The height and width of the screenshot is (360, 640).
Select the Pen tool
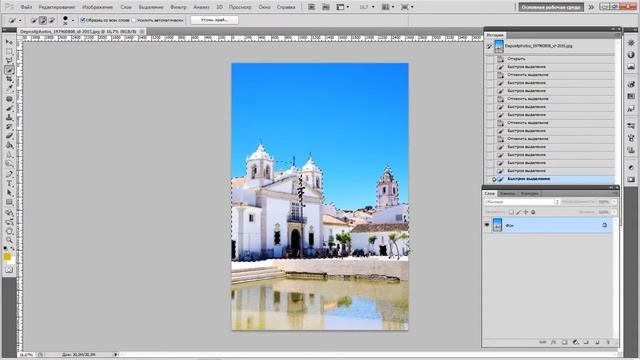click(x=9, y=175)
